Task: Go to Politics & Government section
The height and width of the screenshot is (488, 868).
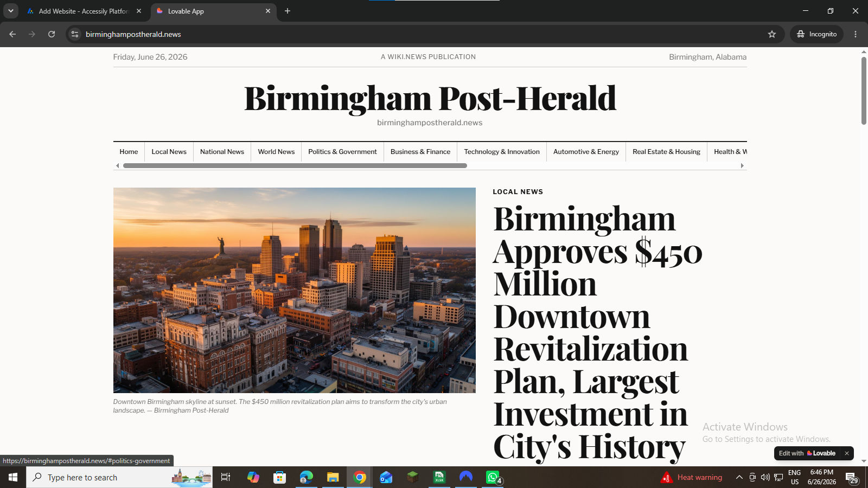Action: tap(342, 152)
